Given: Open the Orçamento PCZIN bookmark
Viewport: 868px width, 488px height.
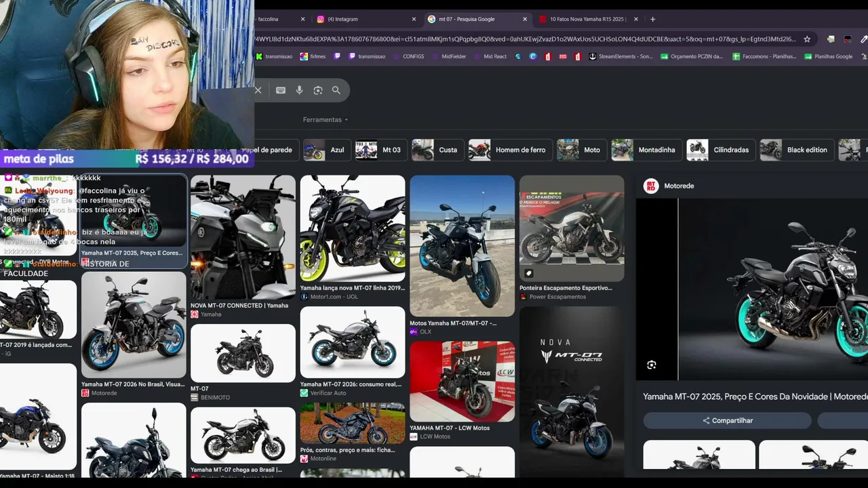Looking at the screenshot, I should 692,56.
